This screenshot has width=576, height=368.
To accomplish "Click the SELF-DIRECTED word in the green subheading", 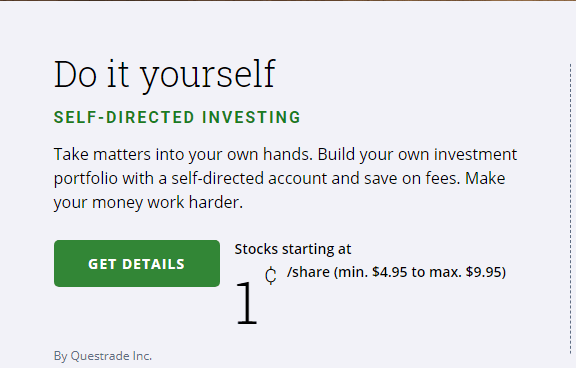I will click(x=124, y=118).
